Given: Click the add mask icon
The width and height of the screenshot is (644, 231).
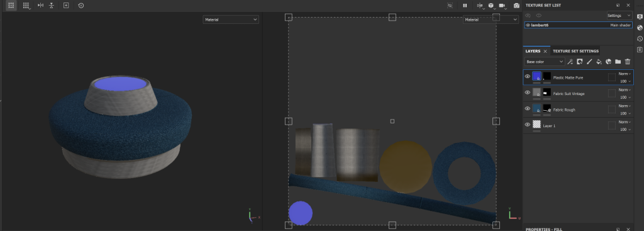Looking at the screenshot, I should coord(579,62).
